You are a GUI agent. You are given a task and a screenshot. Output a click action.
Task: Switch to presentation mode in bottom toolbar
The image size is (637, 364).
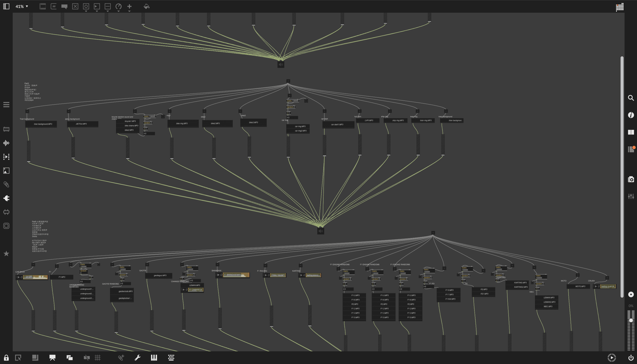pyautogui.click(x=52, y=358)
